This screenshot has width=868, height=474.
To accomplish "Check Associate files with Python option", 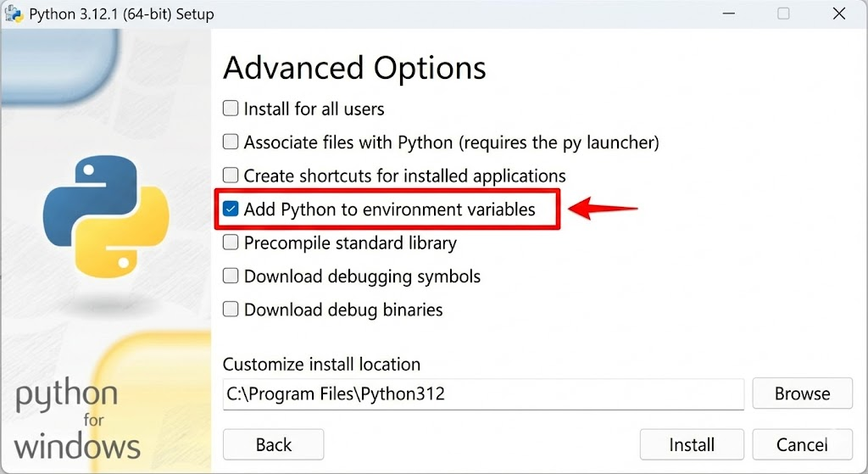I will [231, 142].
